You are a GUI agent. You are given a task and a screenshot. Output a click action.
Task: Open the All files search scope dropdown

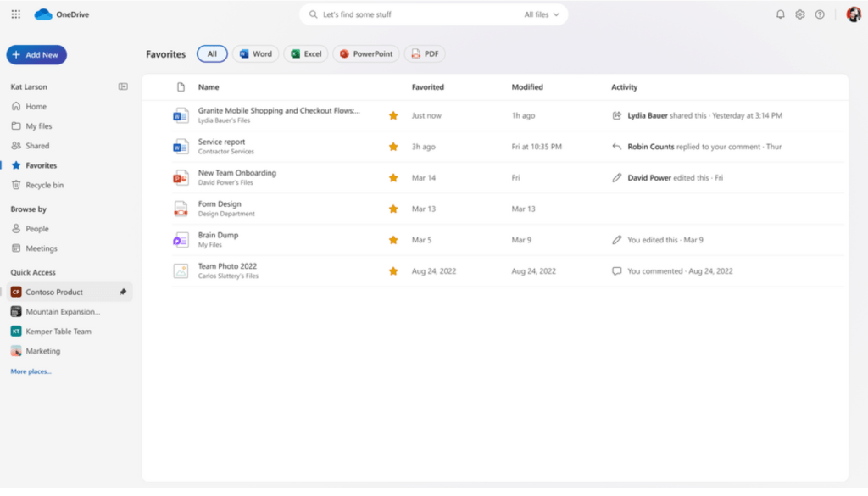542,14
